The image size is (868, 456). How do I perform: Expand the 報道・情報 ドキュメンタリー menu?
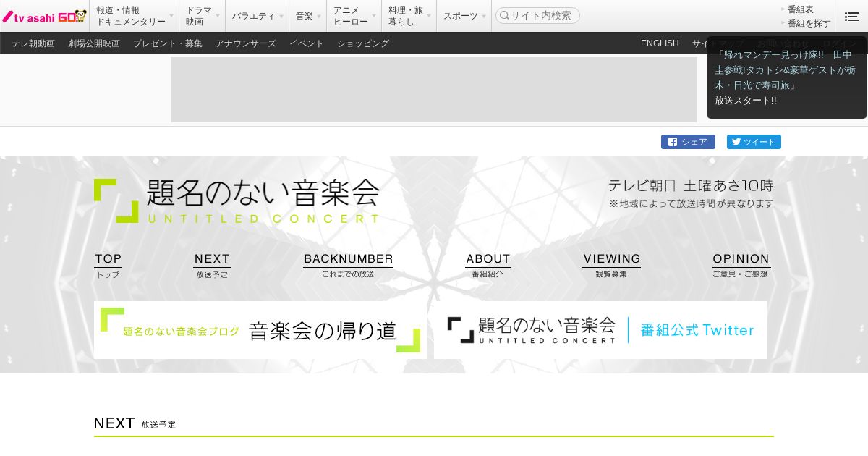(x=134, y=16)
